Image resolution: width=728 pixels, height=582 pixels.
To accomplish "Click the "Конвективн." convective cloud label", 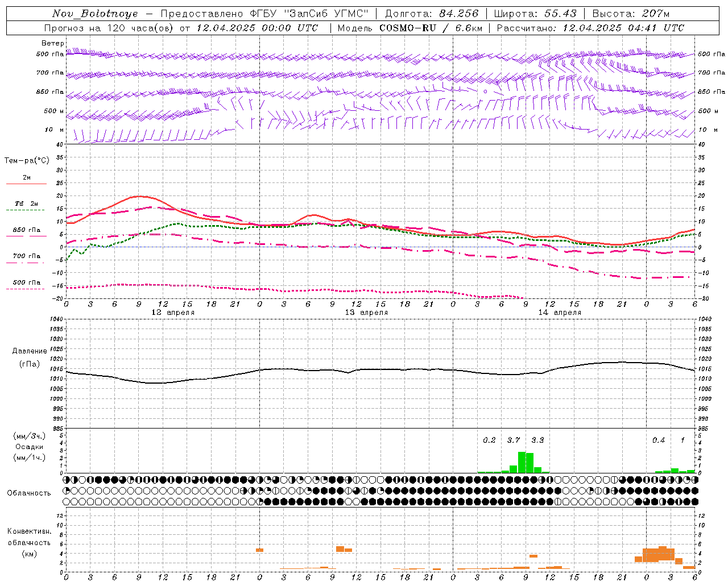I will (29, 531).
